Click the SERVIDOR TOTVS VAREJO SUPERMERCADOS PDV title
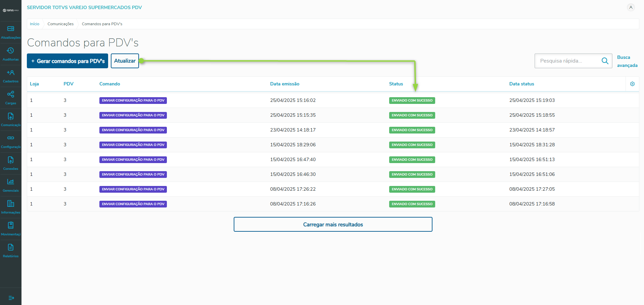This screenshot has height=305, width=644. point(84,7)
